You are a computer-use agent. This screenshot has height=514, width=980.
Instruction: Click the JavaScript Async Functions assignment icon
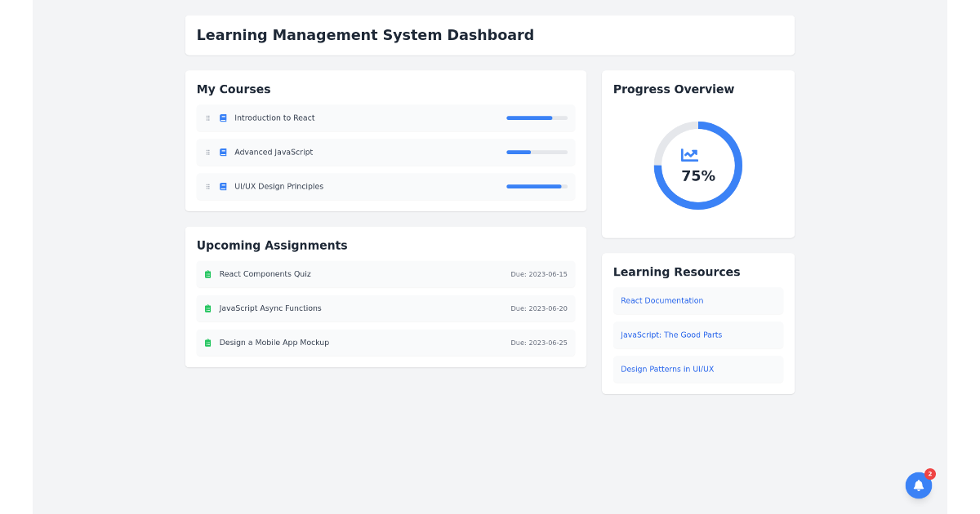(207, 308)
